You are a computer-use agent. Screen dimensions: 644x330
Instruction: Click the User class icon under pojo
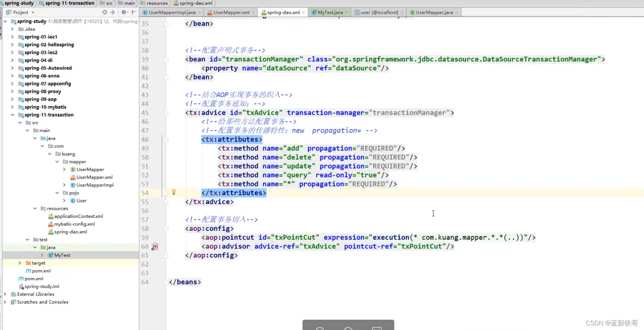tap(73, 201)
